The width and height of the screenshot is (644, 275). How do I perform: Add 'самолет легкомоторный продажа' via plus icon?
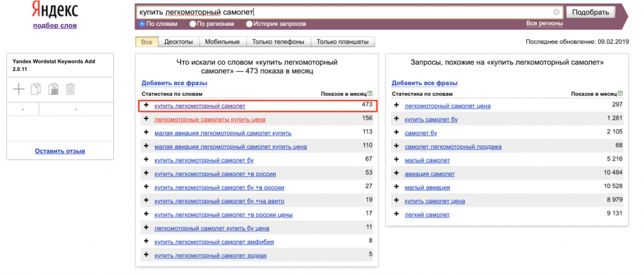tap(396, 146)
